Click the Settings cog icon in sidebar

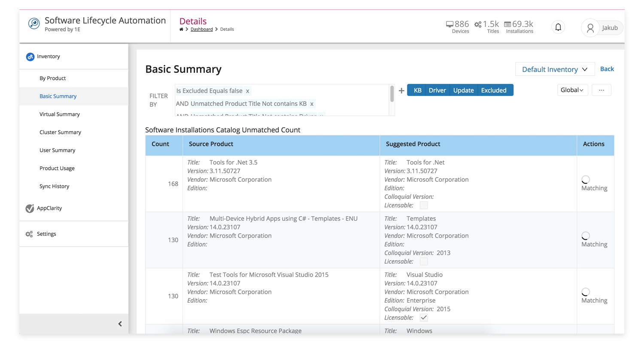pyautogui.click(x=29, y=234)
